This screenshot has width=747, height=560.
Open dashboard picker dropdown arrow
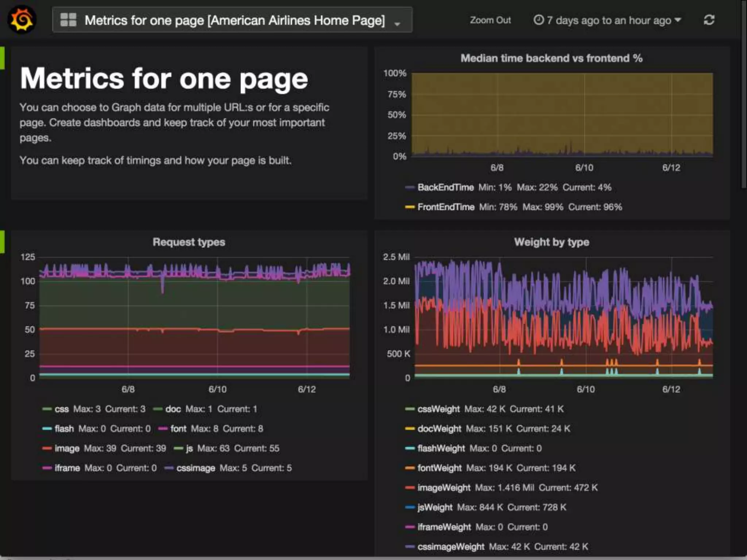(x=397, y=24)
